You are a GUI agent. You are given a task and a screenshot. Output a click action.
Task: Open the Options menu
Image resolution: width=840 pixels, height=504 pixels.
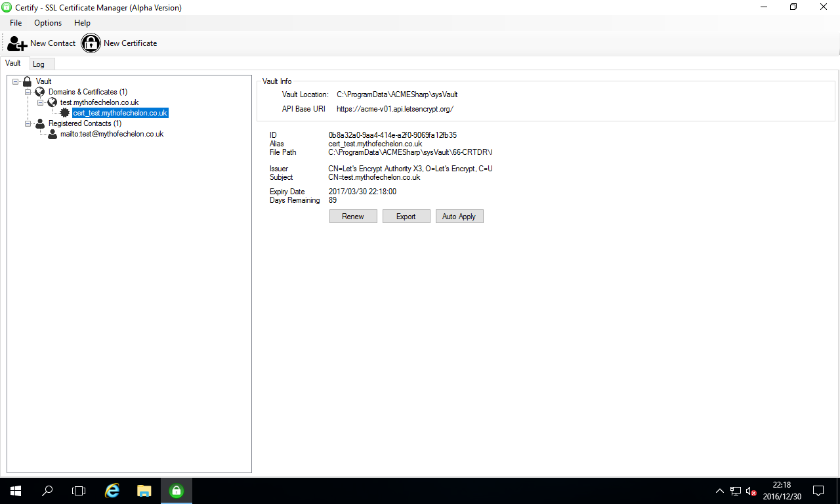coord(48,23)
